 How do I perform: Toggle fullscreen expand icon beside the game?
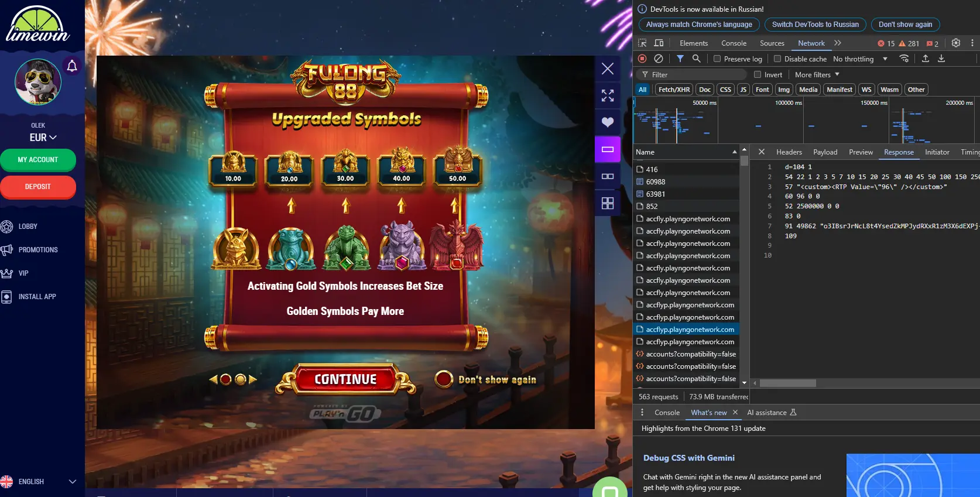tap(608, 95)
